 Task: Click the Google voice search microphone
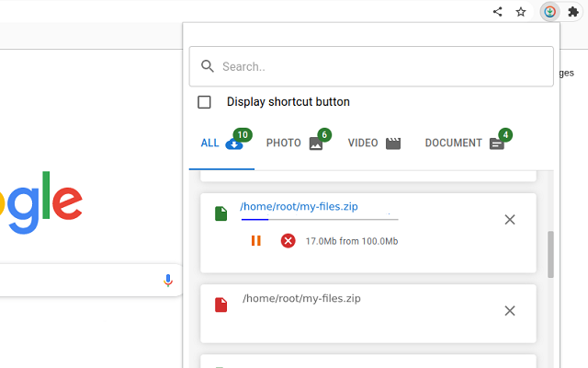click(x=167, y=281)
